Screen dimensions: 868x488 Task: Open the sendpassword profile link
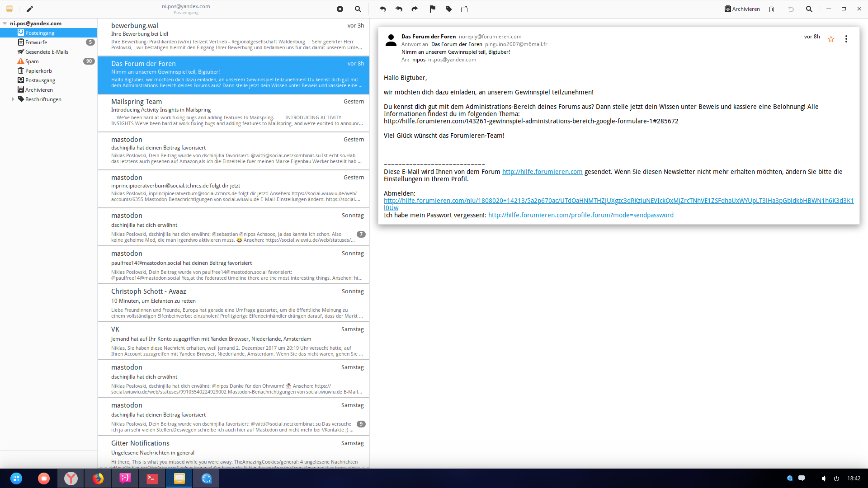[580, 215]
